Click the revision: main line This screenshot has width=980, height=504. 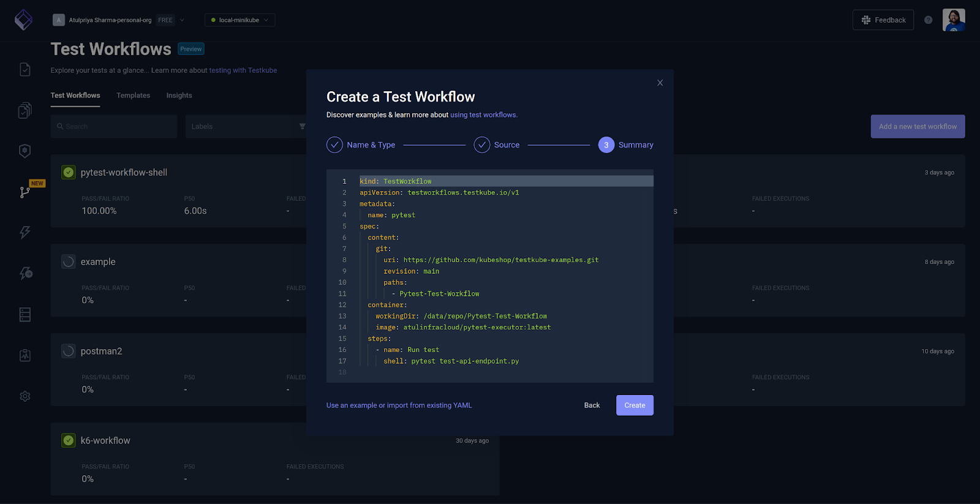pos(411,271)
